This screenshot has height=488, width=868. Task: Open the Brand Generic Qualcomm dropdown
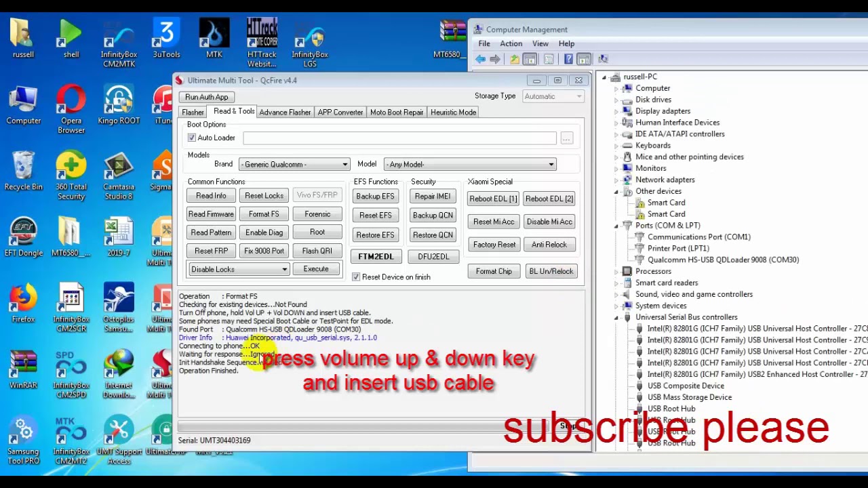point(294,164)
